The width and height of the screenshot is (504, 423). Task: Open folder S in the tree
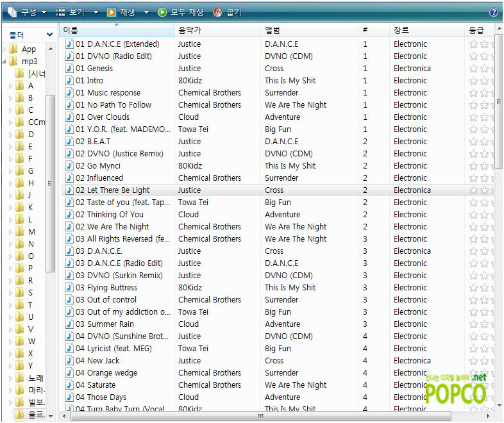coord(30,293)
